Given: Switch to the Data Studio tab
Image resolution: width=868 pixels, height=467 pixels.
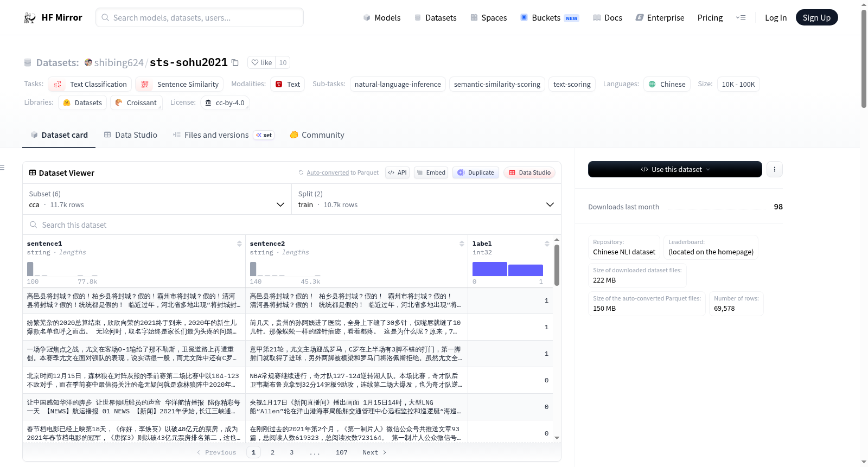Looking at the screenshot, I should 130,135.
